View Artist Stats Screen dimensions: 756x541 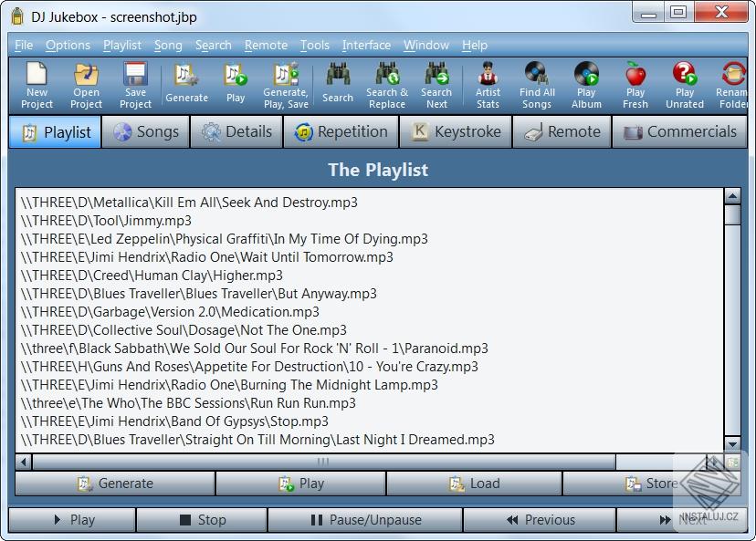[488, 85]
